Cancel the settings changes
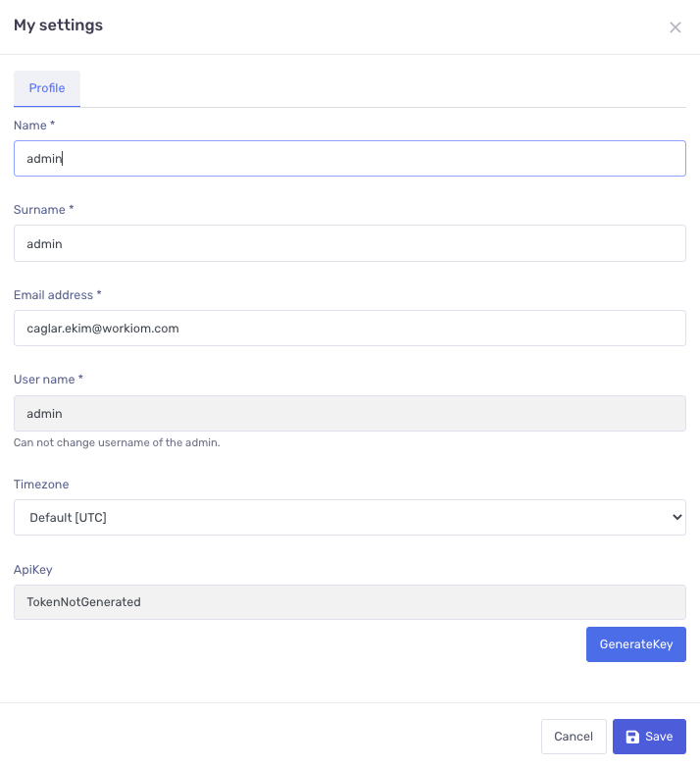The image size is (700, 768). coord(574,737)
